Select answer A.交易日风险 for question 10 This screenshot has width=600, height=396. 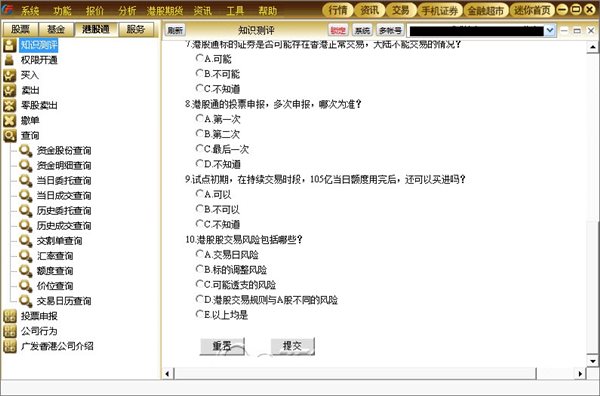pos(199,254)
